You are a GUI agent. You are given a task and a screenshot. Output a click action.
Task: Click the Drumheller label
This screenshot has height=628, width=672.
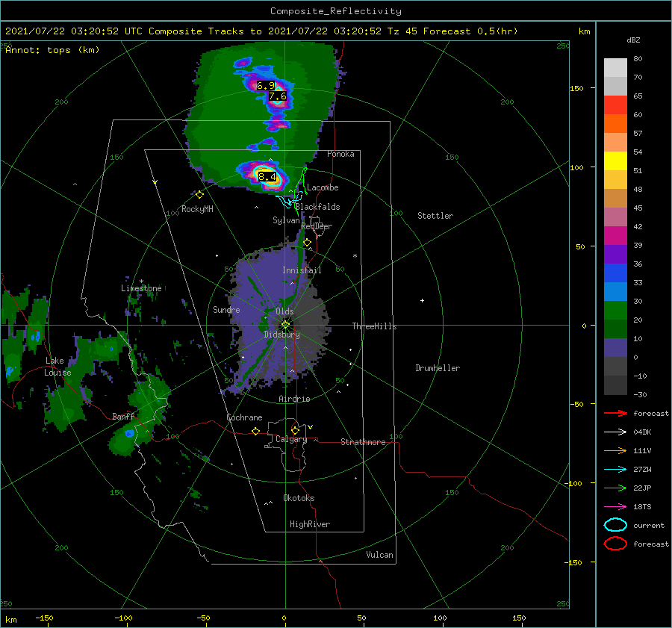click(438, 368)
